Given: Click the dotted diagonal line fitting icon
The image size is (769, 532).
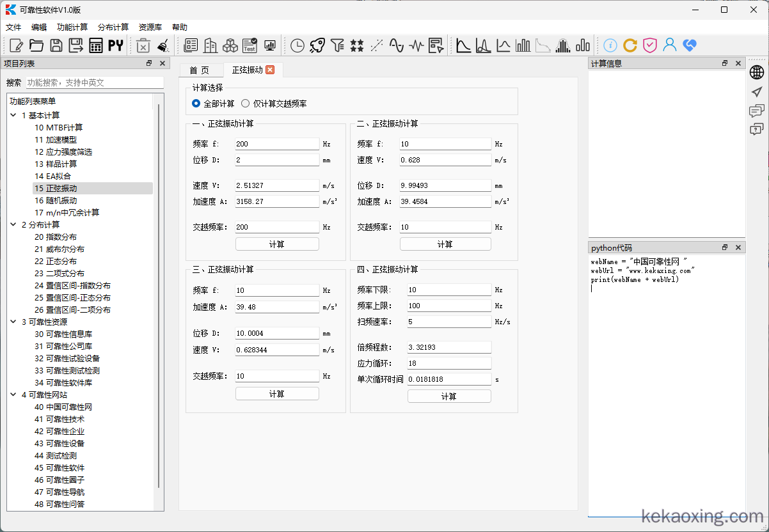Looking at the screenshot, I should [x=377, y=45].
